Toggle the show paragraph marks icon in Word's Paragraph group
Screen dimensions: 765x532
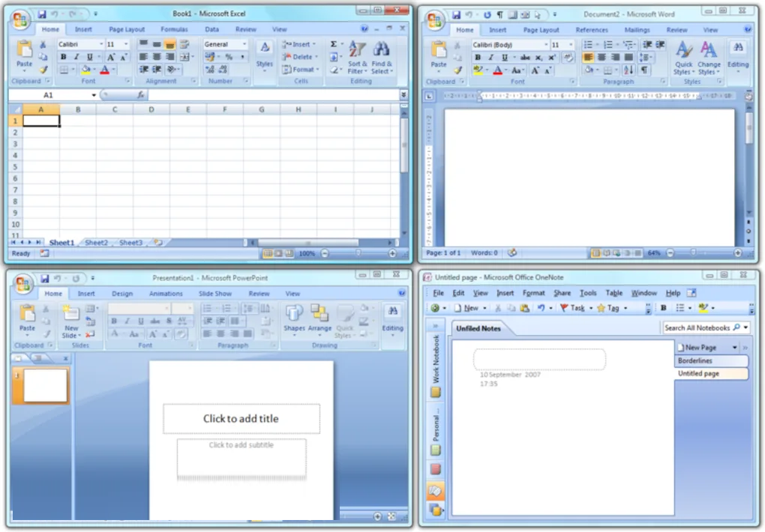pyautogui.click(x=644, y=70)
